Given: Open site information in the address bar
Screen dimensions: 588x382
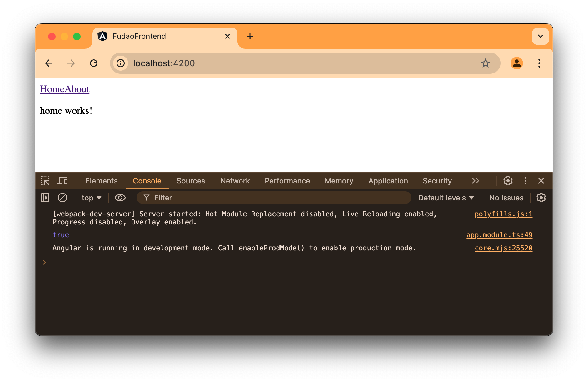Looking at the screenshot, I should pyautogui.click(x=121, y=63).
